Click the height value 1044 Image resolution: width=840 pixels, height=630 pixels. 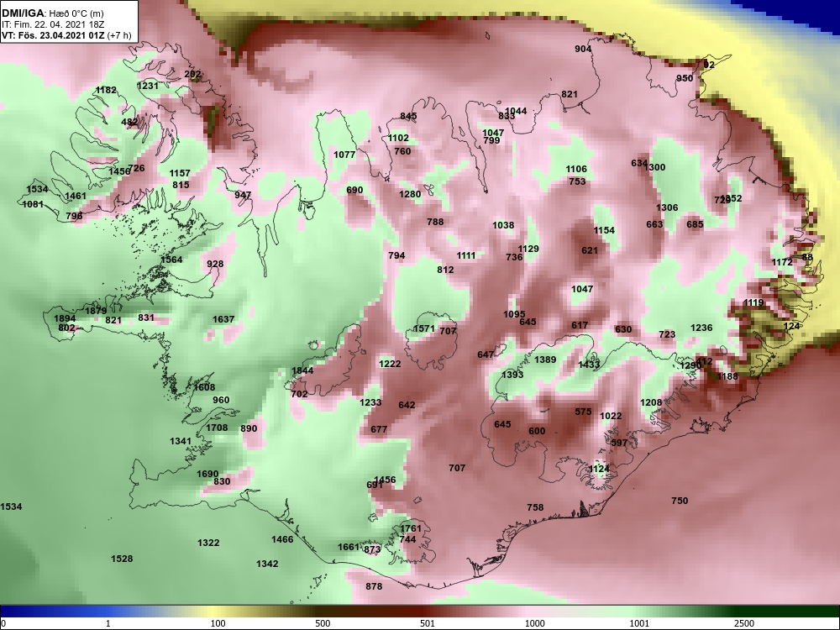pyautogui.click(x=516, y=111)
